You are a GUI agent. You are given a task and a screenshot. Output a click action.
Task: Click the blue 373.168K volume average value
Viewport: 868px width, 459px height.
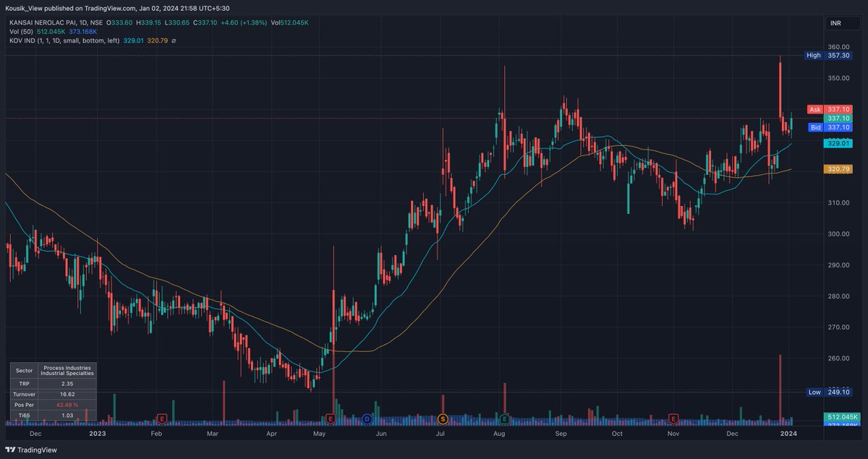coord(83,32)
